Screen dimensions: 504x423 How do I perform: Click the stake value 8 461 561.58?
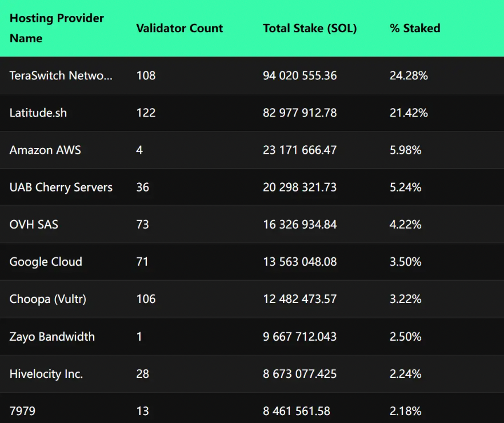[x=297, y=411]
